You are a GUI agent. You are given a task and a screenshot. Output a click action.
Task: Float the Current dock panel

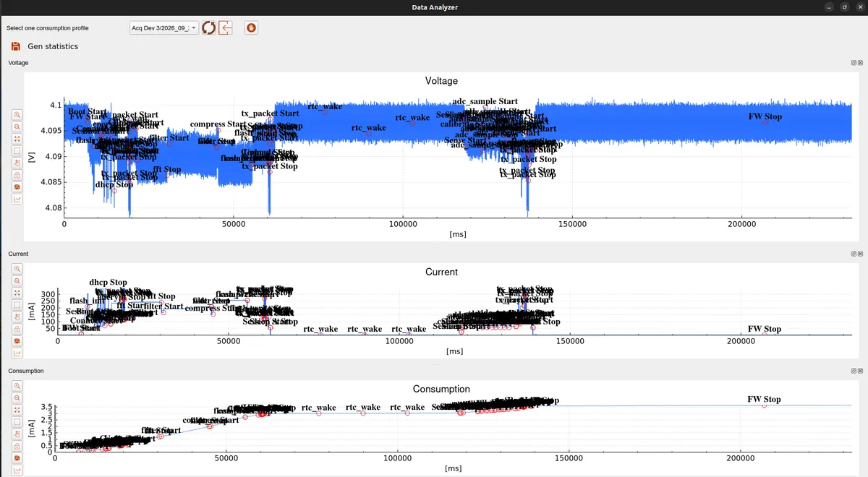[x=854, y=254]
